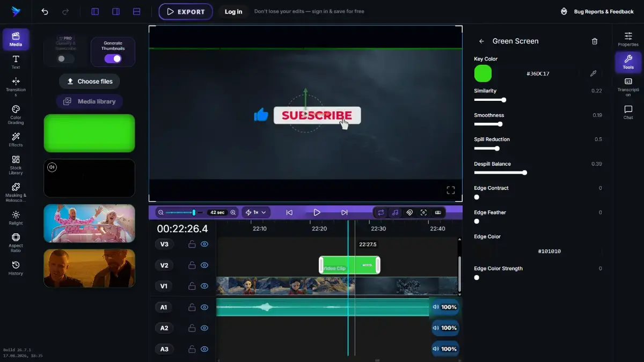Image resolution: width=644 pixels, height=362 pixels.
Task: Open the Relight tool
Action: pos(16,218)
